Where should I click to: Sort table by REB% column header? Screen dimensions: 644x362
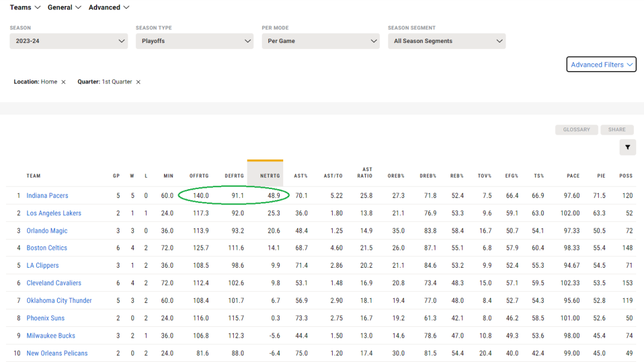(x=457, y=176)
